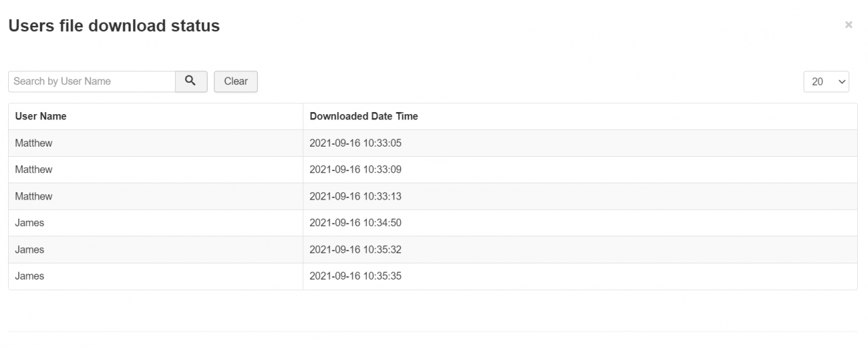The height and width of the screenshot is (349, 868).
Task: Click the Clear button
Action: (235, 81)
